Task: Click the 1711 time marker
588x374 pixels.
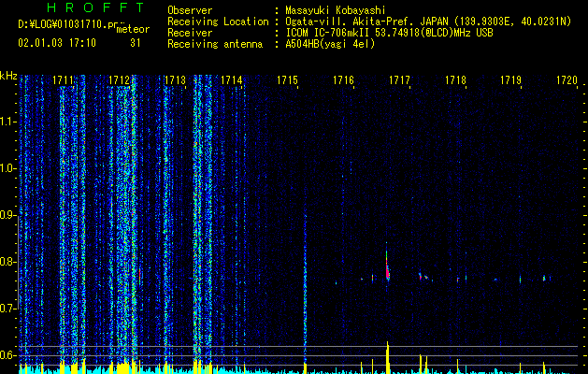Action: click(x=63, y=80)
